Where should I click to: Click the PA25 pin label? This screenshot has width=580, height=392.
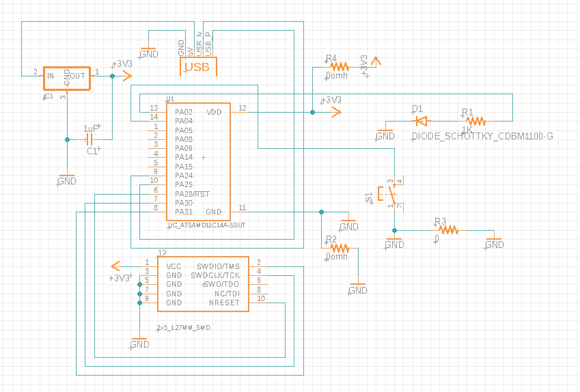pos(184,185)
